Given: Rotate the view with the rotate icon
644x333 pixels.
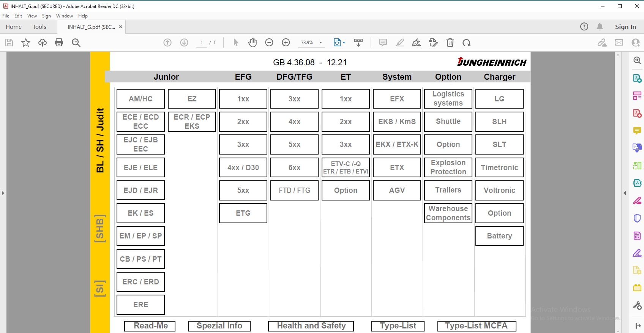Looking at the screenshot, I should pyautogui.click(x=467, y=43).
